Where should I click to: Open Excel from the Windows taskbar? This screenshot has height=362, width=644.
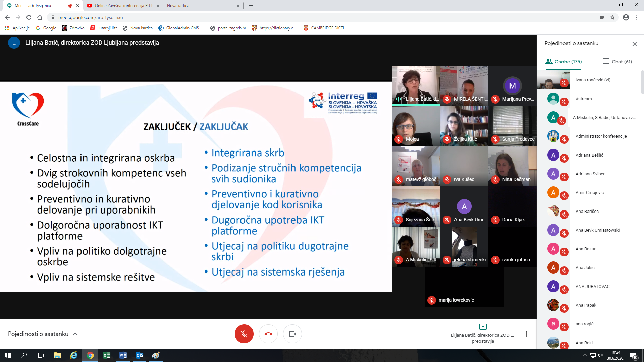(x=106, y=355)
